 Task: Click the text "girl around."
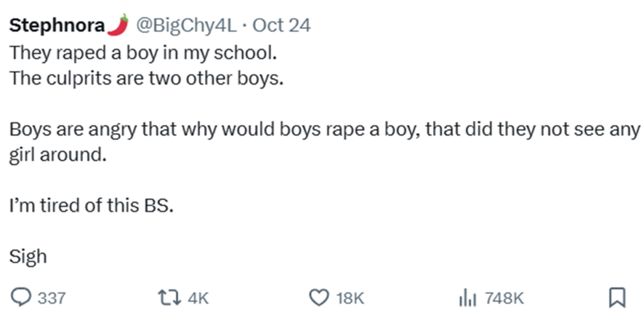[55, 155]
